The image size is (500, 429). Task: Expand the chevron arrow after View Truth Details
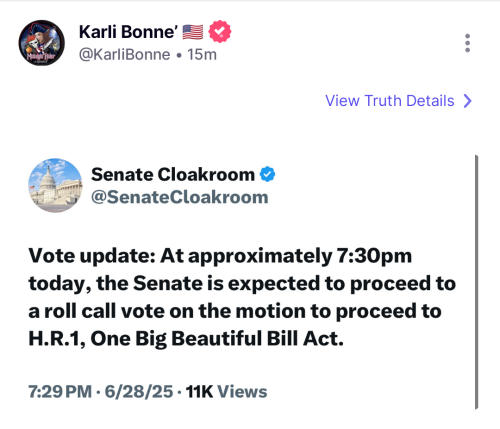point(468,101)
